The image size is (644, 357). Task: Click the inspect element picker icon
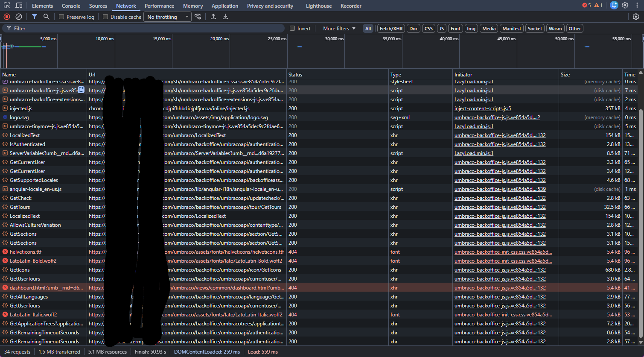tap(7, 6)
